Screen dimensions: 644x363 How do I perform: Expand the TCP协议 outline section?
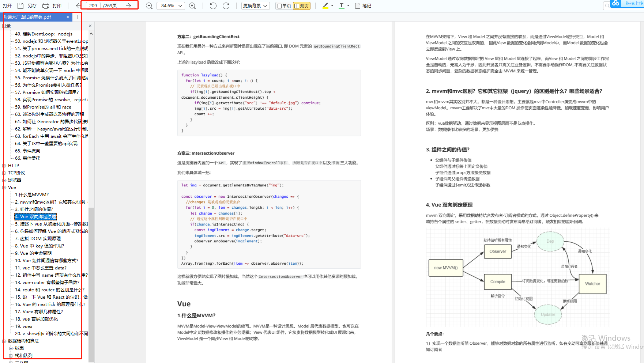coord(4,173)
